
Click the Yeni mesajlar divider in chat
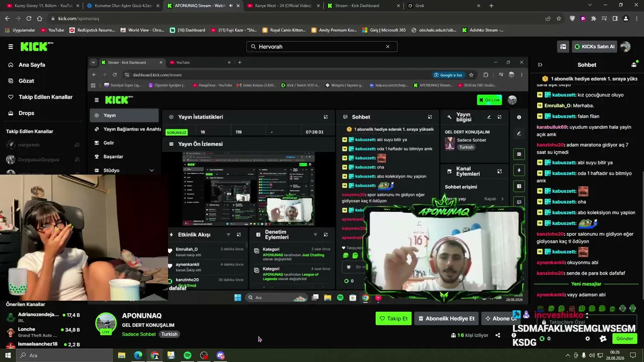click(586, 284)
